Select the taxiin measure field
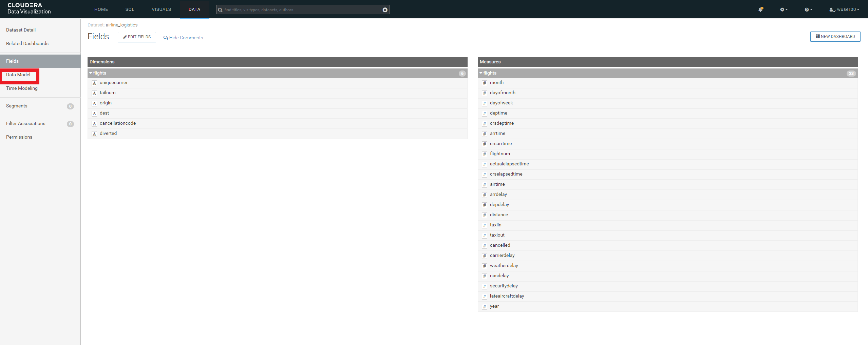Image resolution: width=868 pixels, height=345 pixels. pyautogui.click(x=667, y=225)
